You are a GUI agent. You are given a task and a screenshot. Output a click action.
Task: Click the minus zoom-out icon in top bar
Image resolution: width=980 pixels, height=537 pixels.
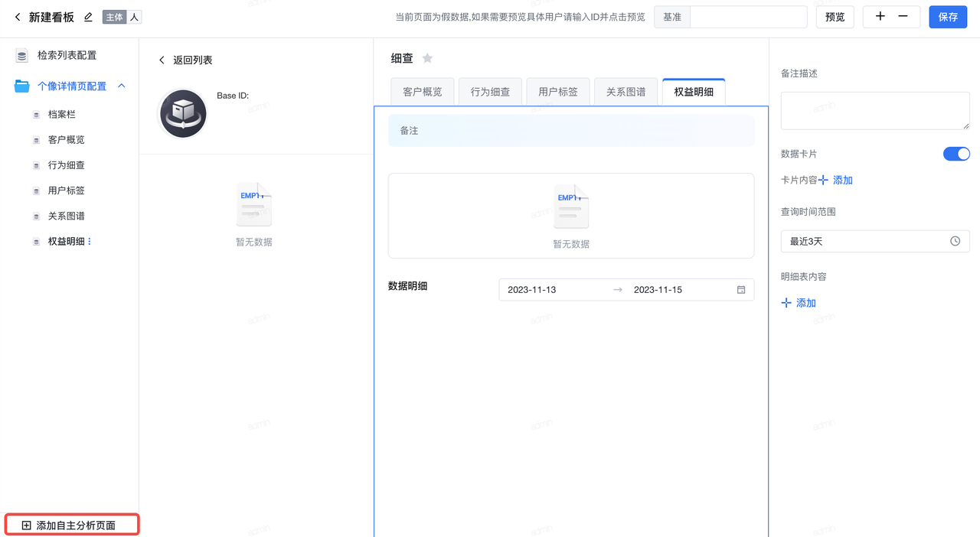pyautogui.click(x=903, y=16)
